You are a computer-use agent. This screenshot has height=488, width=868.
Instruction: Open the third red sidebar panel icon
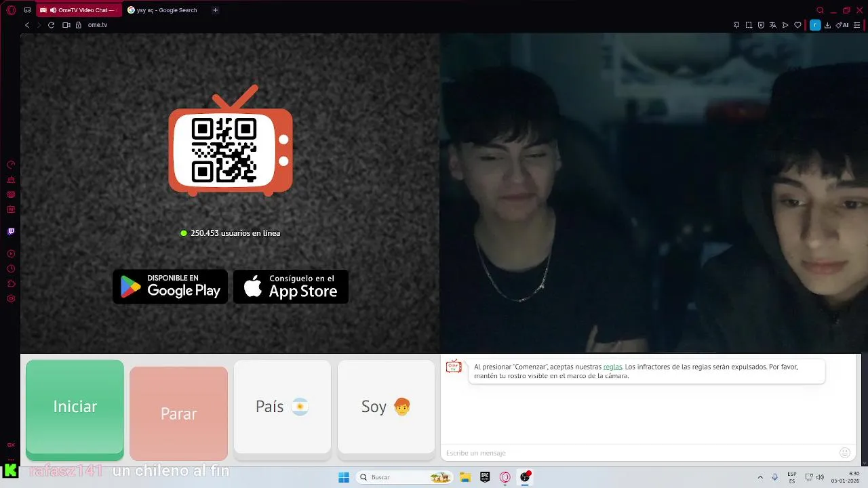[x=11, y=195]
